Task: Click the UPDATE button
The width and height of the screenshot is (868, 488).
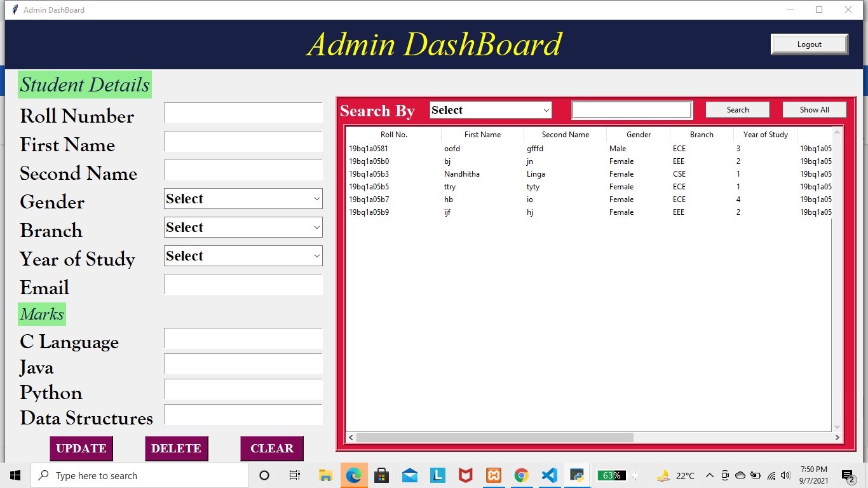Action: [81, 449]
